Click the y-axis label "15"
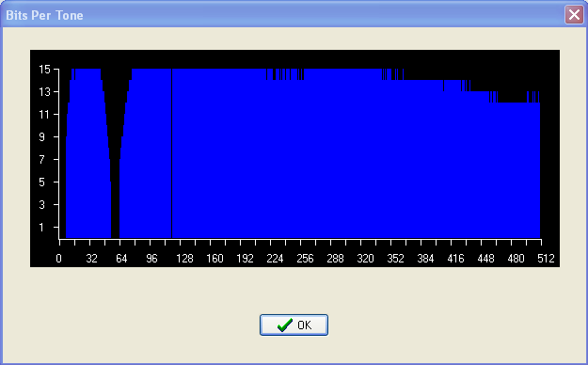 [x=44, y=70]
